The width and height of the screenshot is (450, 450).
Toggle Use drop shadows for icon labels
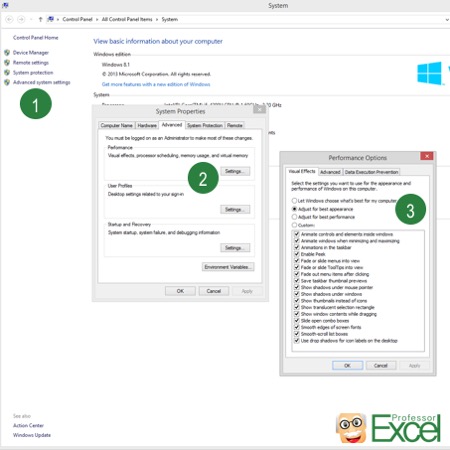pos(297,341)
